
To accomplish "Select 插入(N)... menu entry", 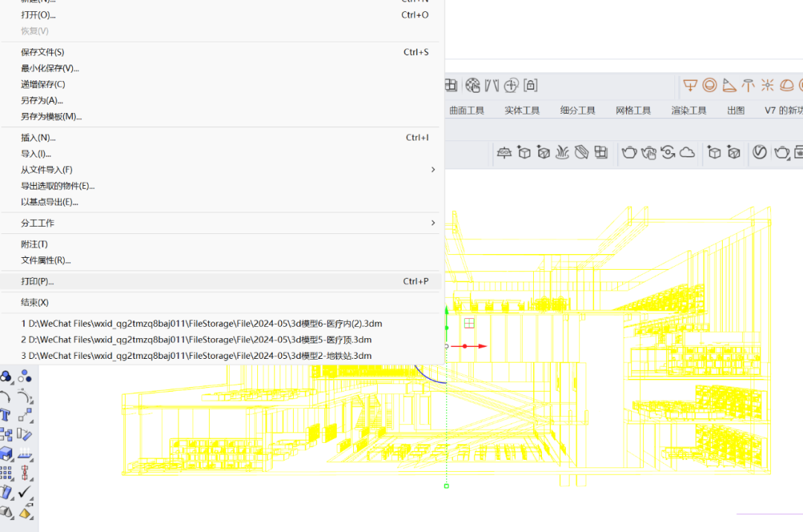I will pyautogui.click(x=222, y=137).
